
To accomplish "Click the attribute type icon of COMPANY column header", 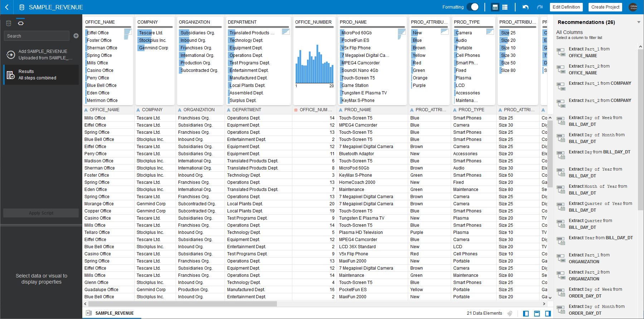I will (138, 110).
